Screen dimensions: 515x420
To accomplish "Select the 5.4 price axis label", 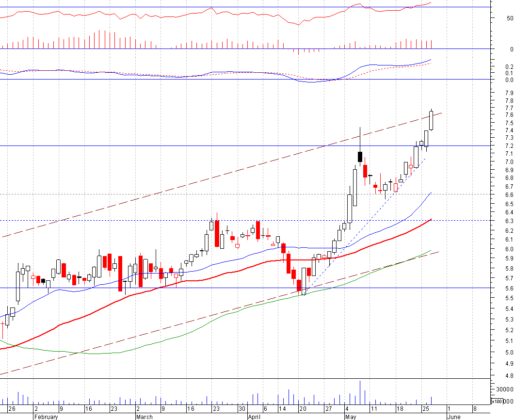I will (x=509, y=308).
